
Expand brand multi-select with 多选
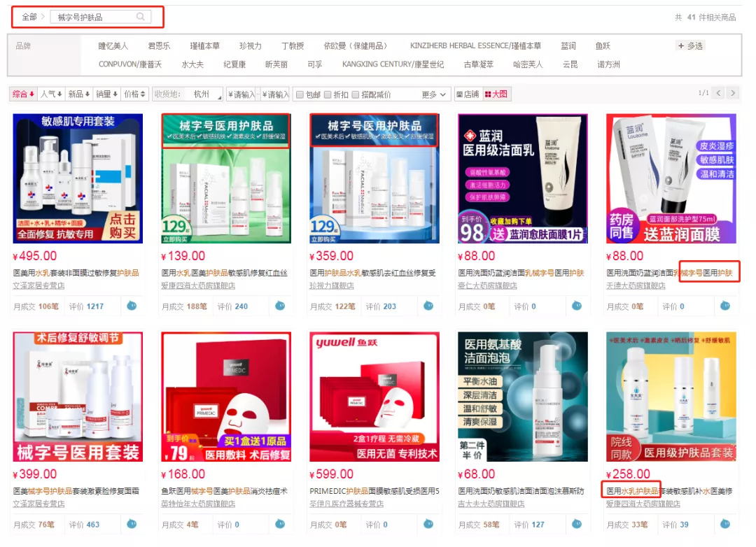[x=690, y=45]
